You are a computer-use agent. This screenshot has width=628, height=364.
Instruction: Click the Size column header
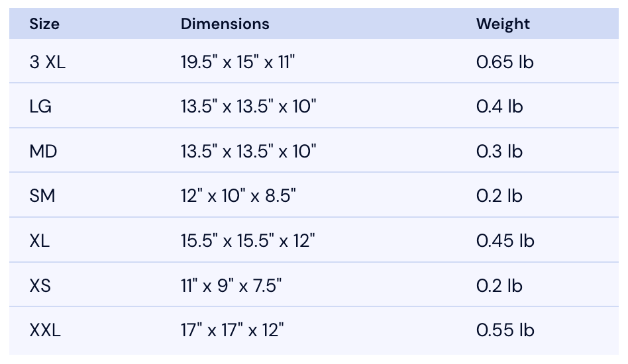(44, 24)
